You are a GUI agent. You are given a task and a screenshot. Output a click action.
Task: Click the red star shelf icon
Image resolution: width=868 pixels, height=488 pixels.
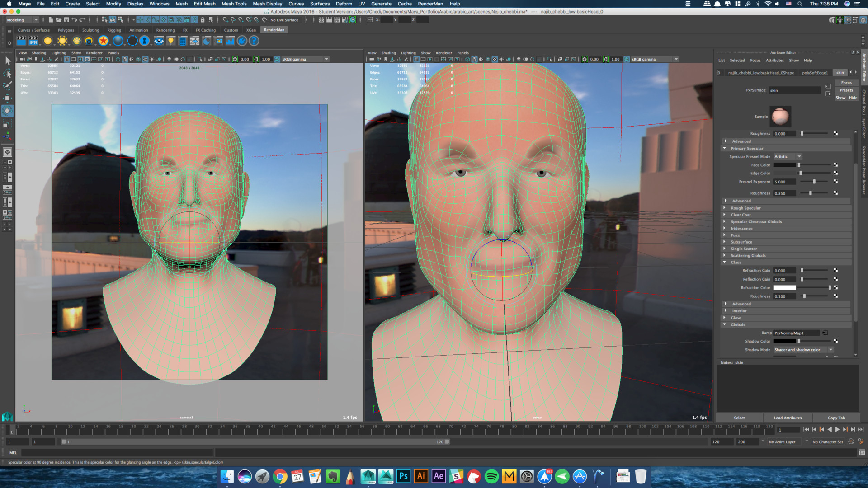(x=104, y=41)
